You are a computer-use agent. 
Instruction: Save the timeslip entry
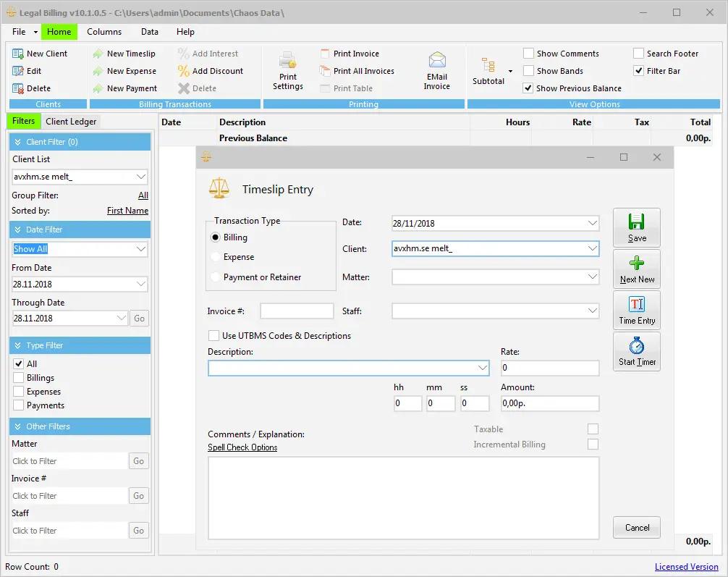tap(637, 227)
